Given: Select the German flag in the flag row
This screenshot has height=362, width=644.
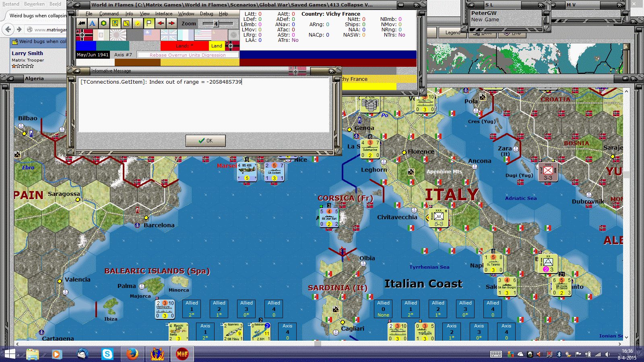Looking at the screenshot, I should (84, 35).
